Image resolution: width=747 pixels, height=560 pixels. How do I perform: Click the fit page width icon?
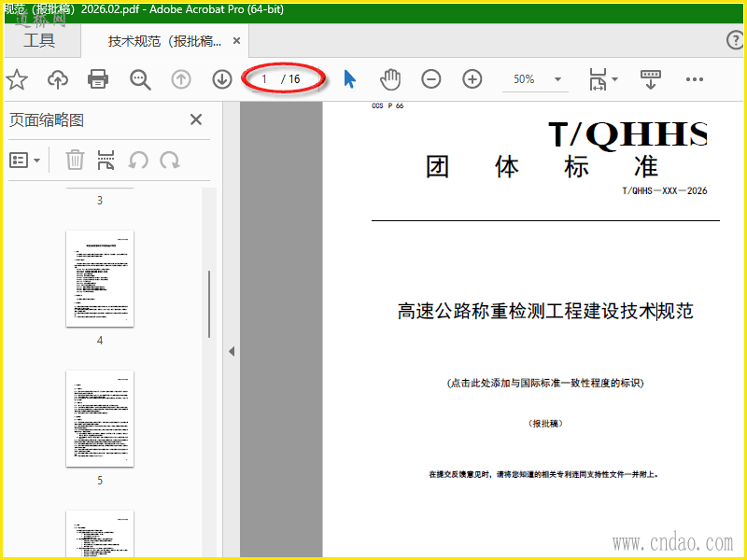point(598,79)
